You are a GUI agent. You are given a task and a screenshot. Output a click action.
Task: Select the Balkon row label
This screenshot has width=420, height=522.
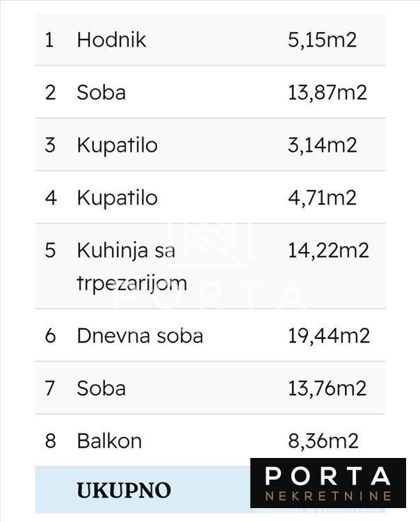tap(109, 441)
